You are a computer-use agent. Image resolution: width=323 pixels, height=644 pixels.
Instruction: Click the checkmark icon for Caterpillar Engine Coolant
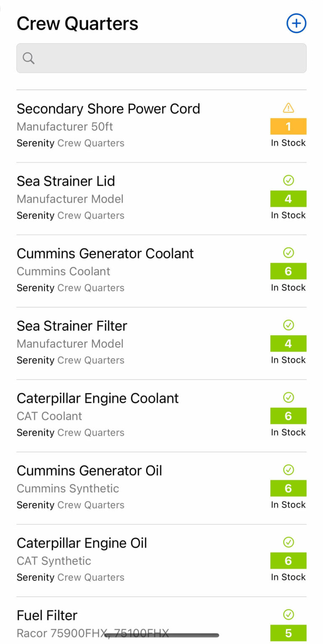point(288,398)
